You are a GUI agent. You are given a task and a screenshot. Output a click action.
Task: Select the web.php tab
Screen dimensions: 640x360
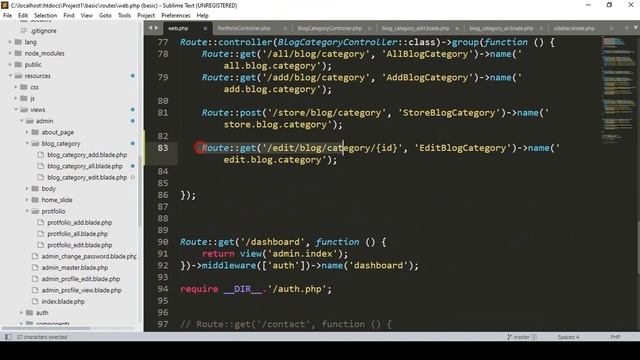(178, 28)
